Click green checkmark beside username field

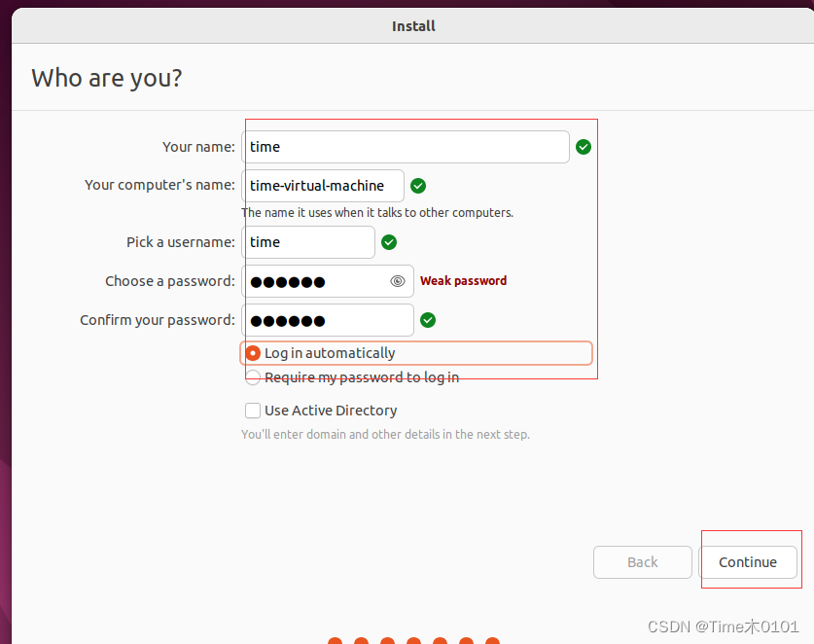click(389, 242)
